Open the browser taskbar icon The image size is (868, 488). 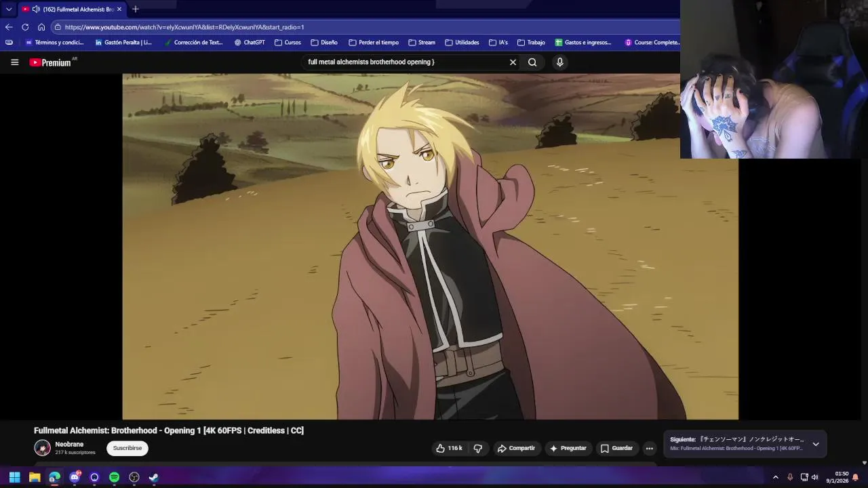pyautogui.click(x=54, y=477)
